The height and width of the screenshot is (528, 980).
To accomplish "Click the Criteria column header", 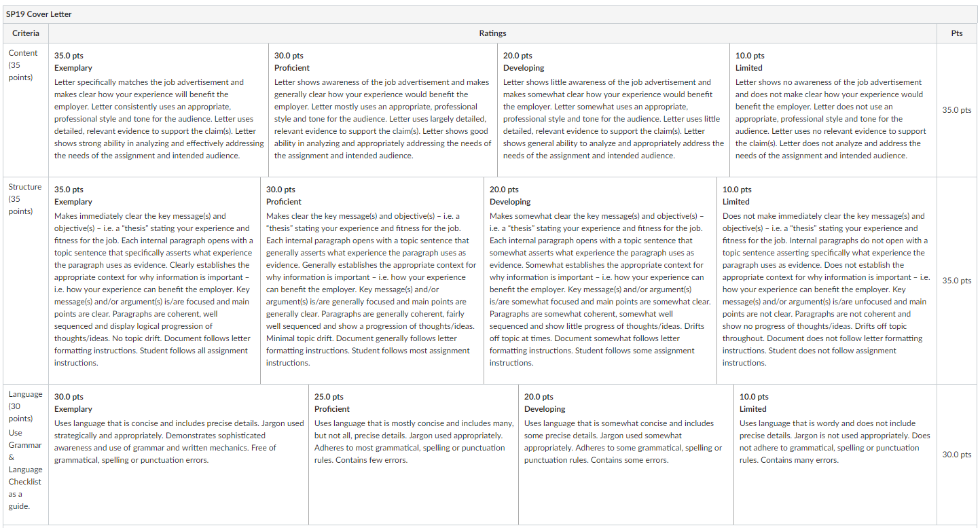I will (x=26, y=33).
